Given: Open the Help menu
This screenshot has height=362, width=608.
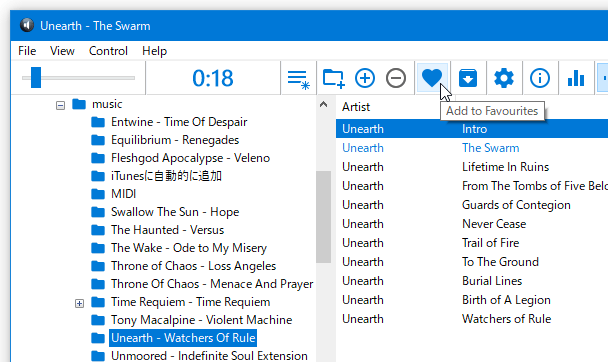Looking at the screenshot, I should (154, 51).
